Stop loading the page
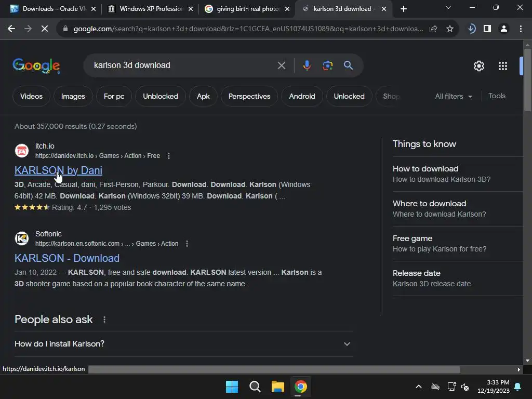532x399 pixels. click(x=45, y=29)
